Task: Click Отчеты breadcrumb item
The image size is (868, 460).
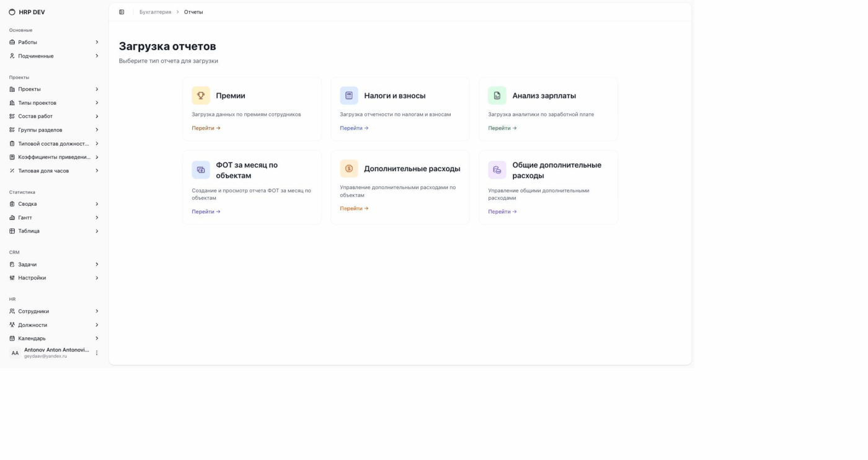Action: tap(193, 12)
